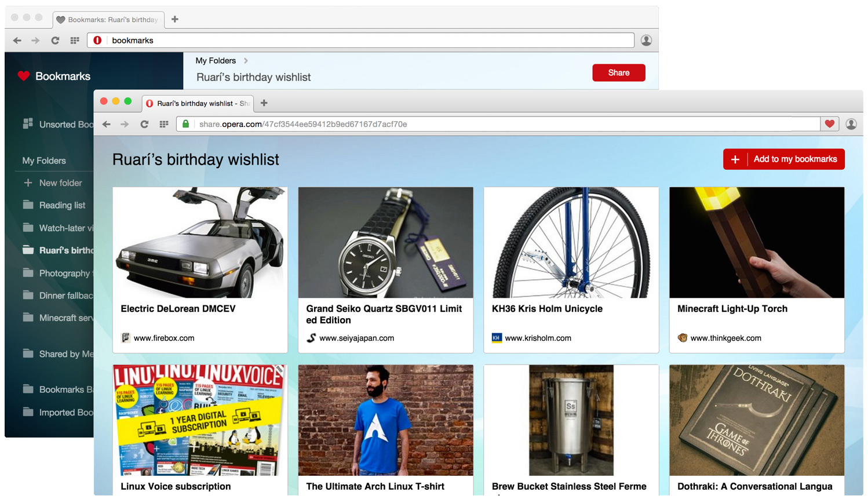Open www.thinkgeek.com link
The height and width of the screenshot is (503, 868).
(x=725, y=338)
